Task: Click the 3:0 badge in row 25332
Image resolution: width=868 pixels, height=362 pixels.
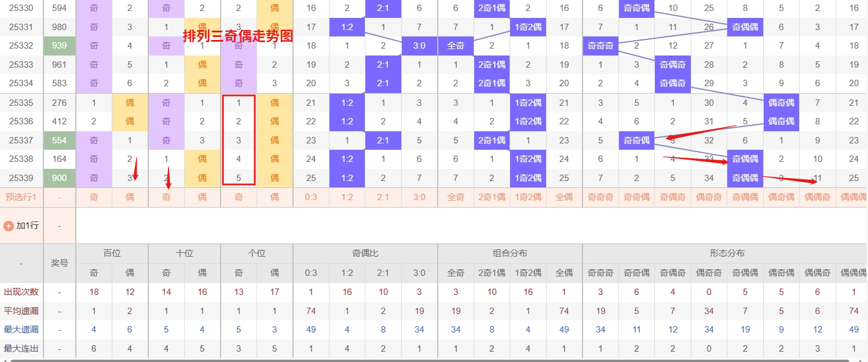Action: point(419,46)
